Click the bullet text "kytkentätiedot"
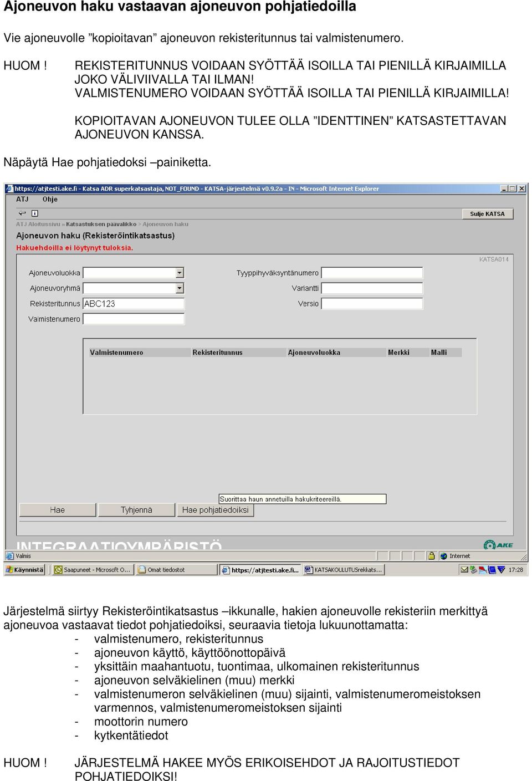Screen dimensions: 532x781 [131, 736]
